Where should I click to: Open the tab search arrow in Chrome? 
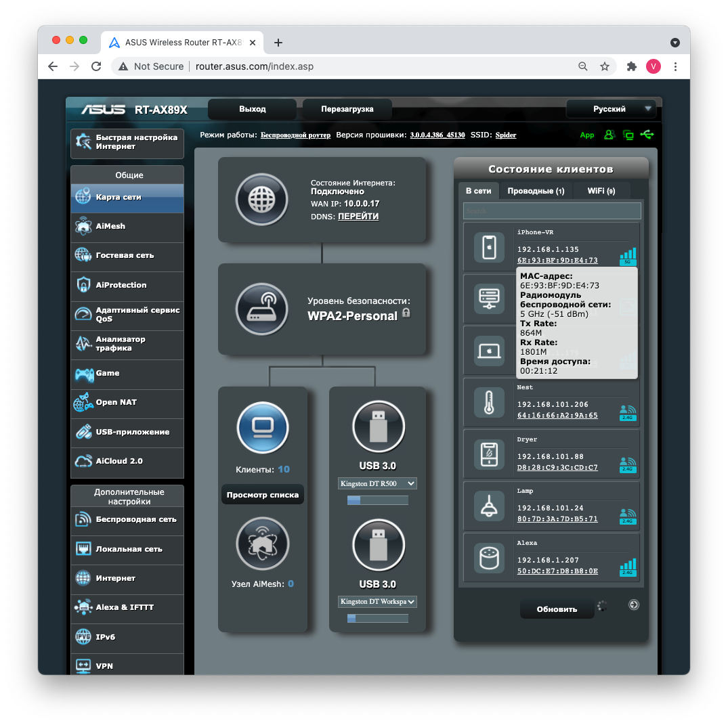[675, 43]
